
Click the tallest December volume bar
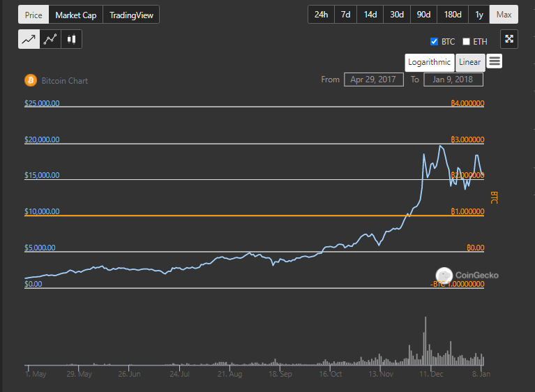click(x=425, y=341)
